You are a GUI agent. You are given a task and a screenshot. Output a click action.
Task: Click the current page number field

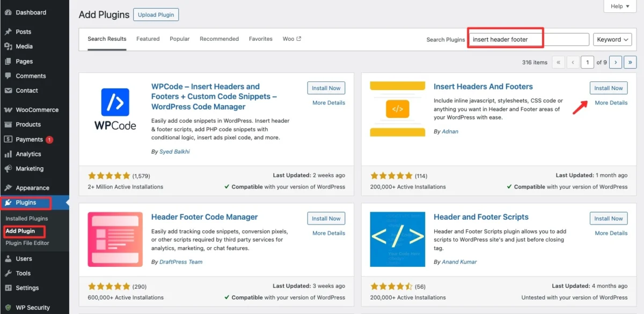coord(587,63)
